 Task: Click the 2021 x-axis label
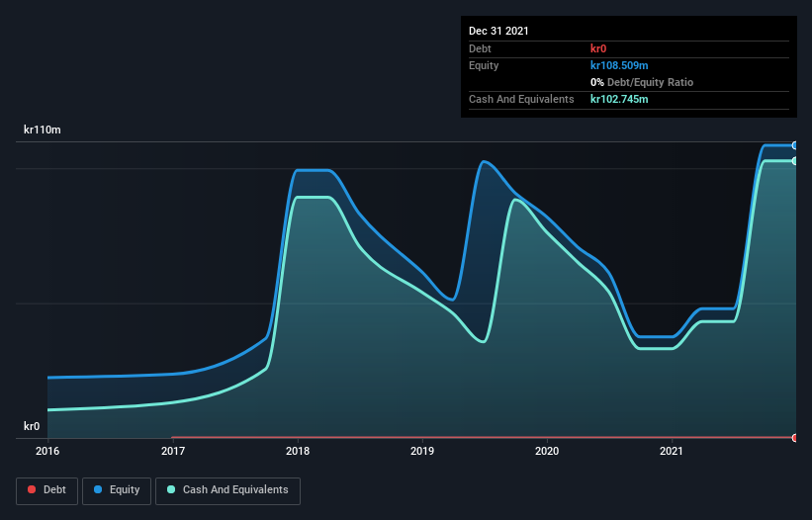pos(672,451)
